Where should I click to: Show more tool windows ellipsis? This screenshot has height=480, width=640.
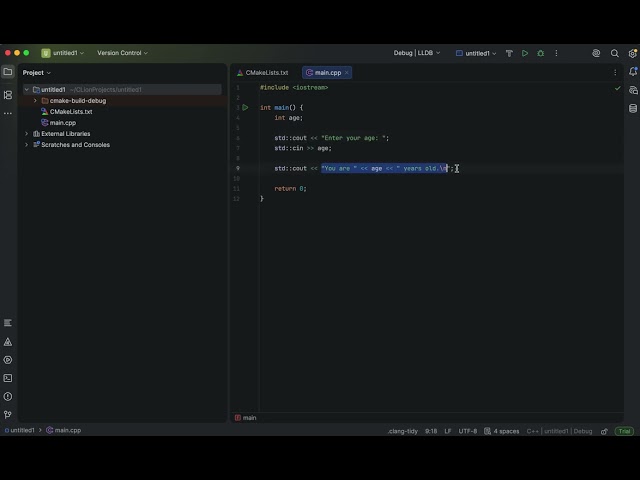point(8,113)
